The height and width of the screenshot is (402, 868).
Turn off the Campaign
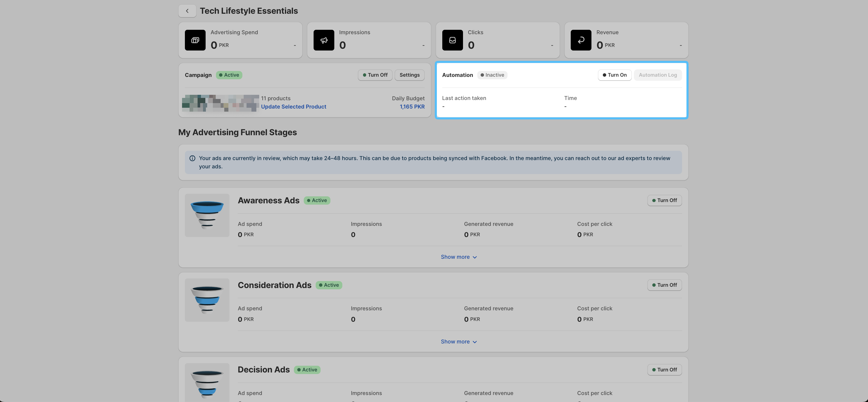[375, 75]
